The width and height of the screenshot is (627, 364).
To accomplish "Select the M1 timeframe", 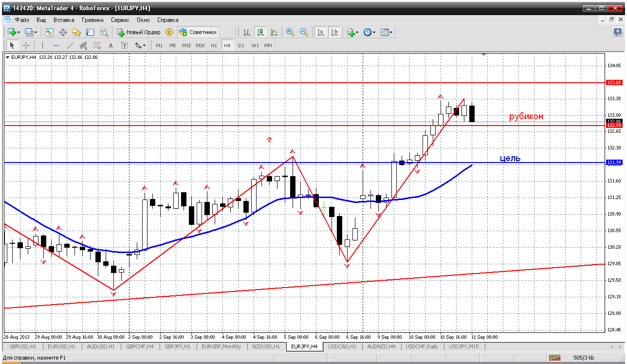I will point(159,45).
